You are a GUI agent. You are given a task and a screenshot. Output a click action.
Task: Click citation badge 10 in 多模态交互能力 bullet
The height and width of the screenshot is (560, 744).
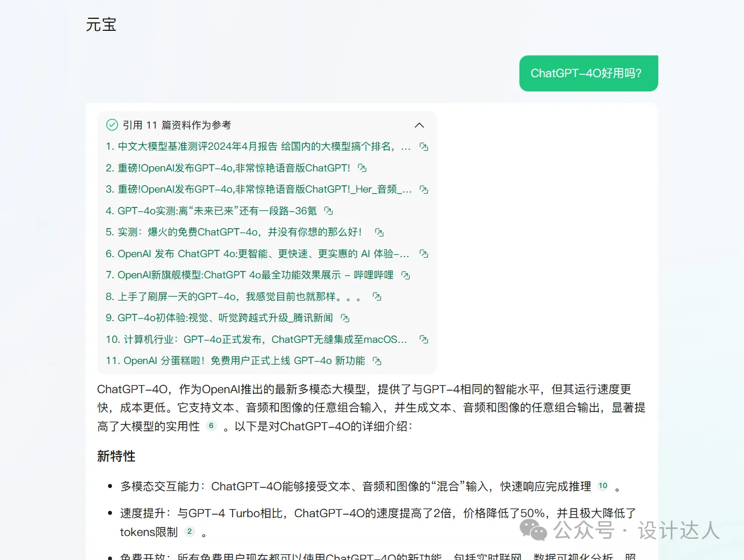[x=602, y=485]
